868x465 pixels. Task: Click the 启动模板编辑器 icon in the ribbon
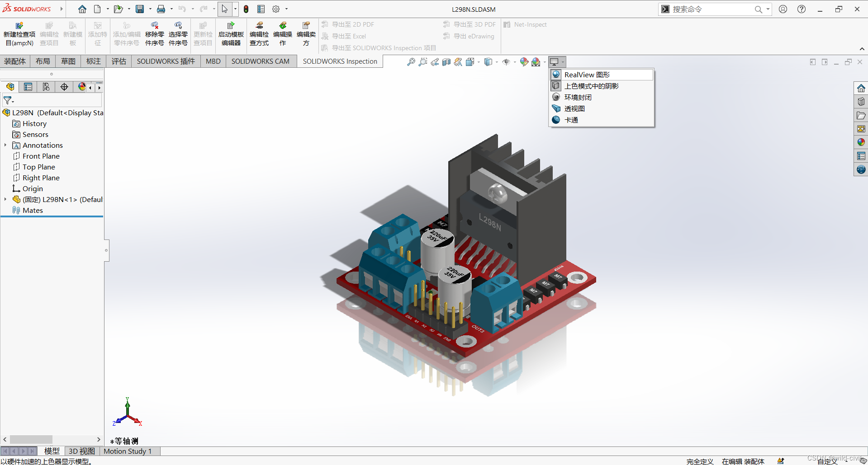231,33
